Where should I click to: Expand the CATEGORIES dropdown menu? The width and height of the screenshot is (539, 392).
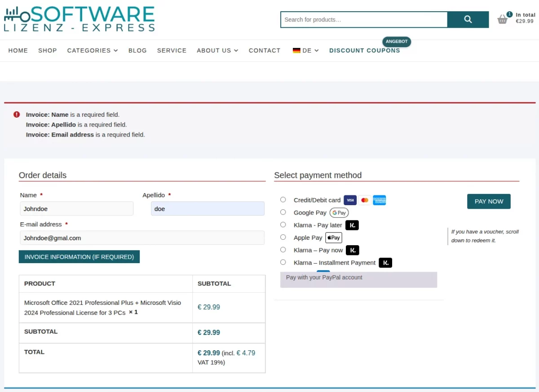pos(93,50)
